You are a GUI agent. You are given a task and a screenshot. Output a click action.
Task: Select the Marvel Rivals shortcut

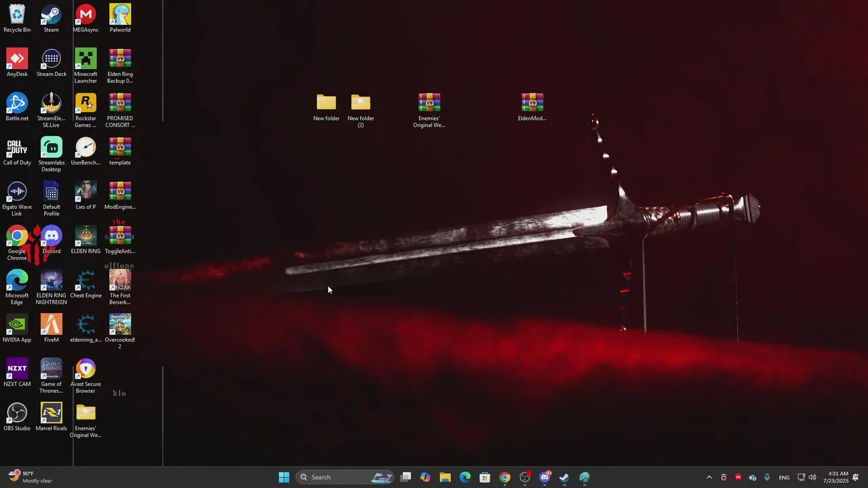click(x=51, y=417)
